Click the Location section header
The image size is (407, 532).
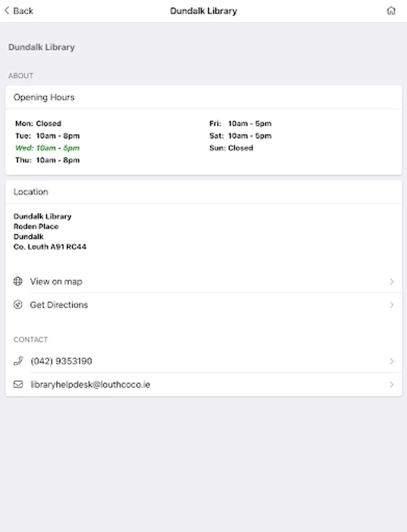pyautogui.click(x=31, y=192)
